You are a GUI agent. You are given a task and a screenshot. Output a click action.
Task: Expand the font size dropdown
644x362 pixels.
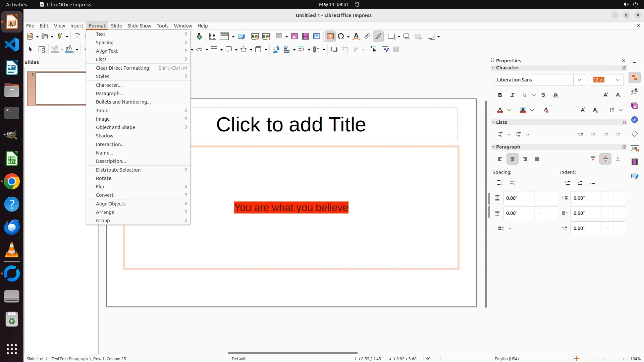(x=618, y=80)
